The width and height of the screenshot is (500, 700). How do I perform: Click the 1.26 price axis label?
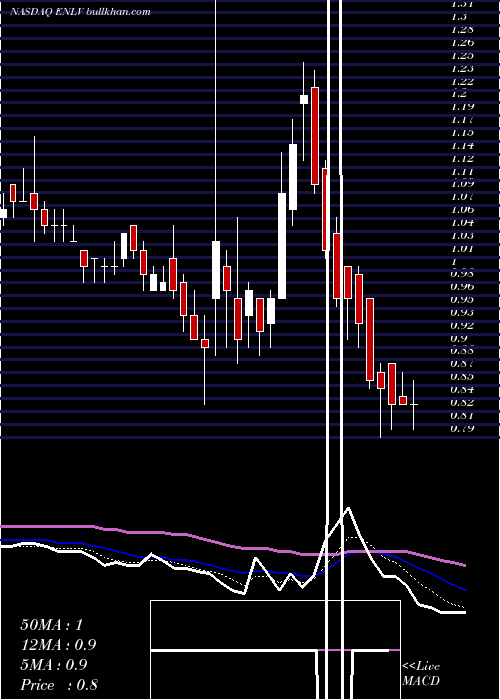click(462, 43)
